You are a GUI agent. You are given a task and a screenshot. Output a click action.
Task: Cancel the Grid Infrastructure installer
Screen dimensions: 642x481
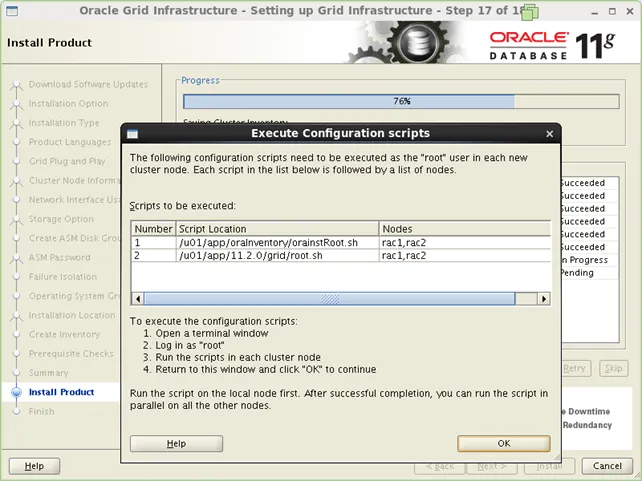point(607,466)
